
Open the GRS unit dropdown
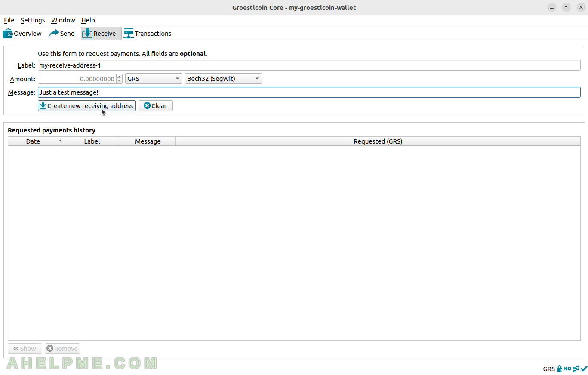tap(154, 79)
